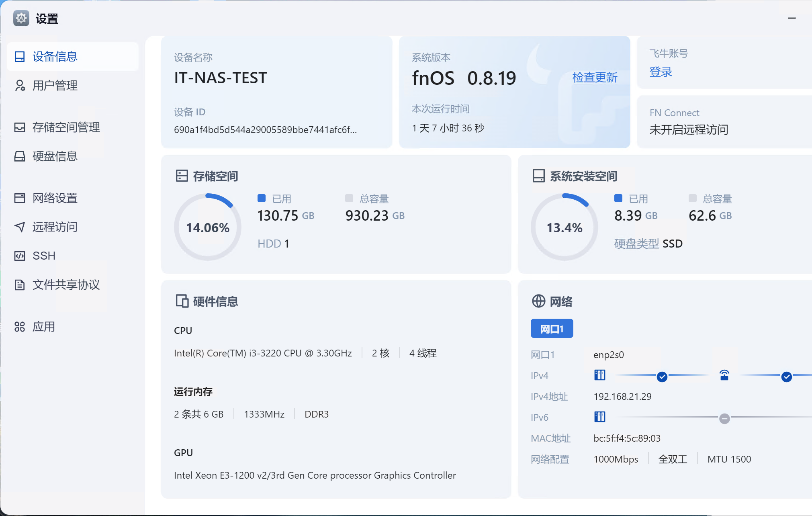Click the IPv4 row network port icon

click(600, 375)
